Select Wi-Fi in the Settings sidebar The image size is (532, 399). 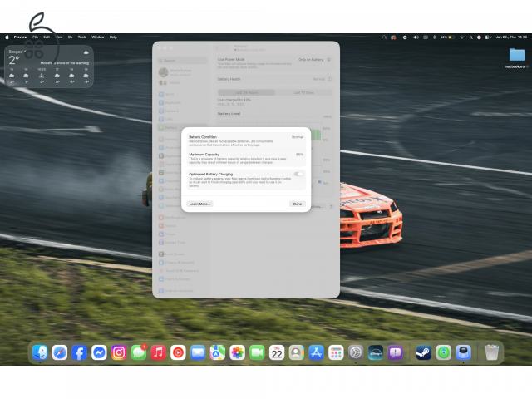(x=183, y=94)
